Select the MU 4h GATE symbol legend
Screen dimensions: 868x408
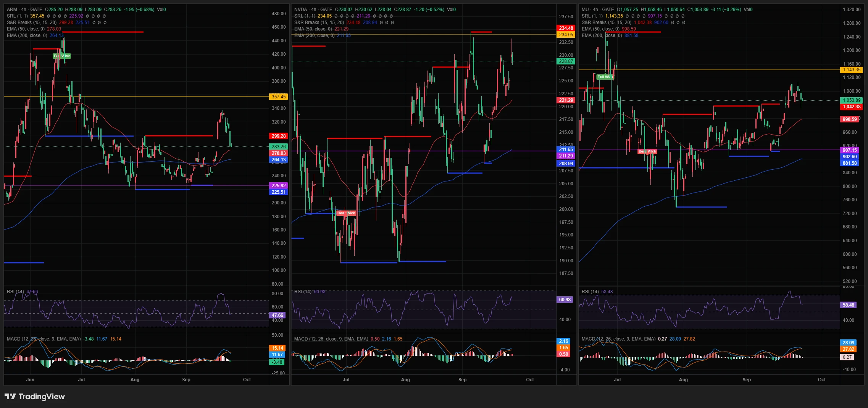click(x=598, y=10)
